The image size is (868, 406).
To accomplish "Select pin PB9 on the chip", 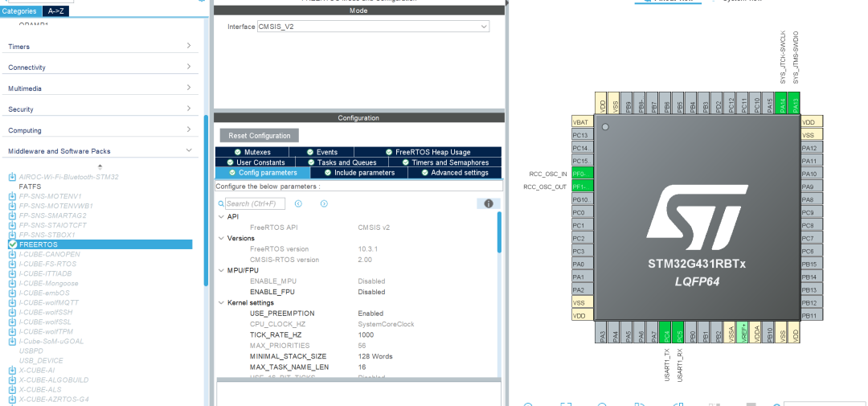I will pyautogui.click(x=628, y=103).
